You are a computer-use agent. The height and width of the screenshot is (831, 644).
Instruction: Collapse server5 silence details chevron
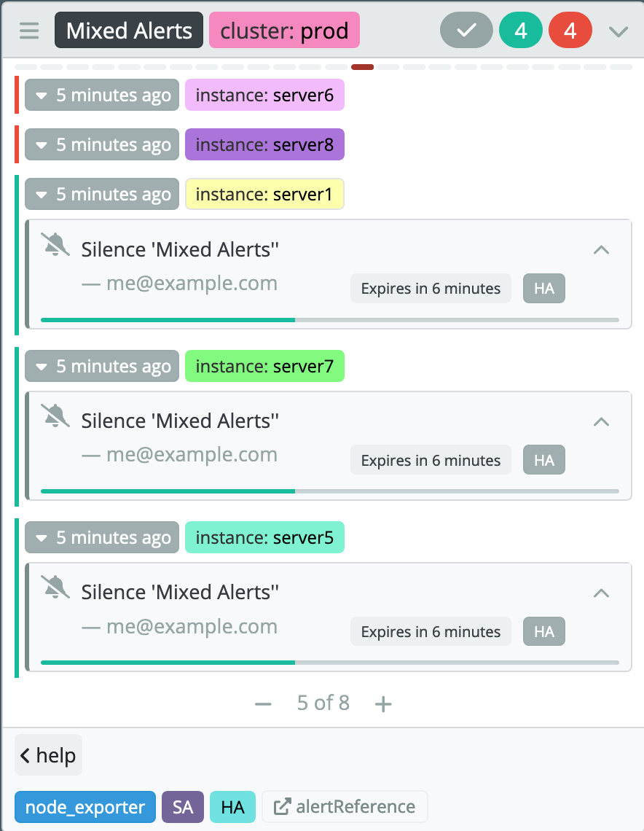point(601,593)
